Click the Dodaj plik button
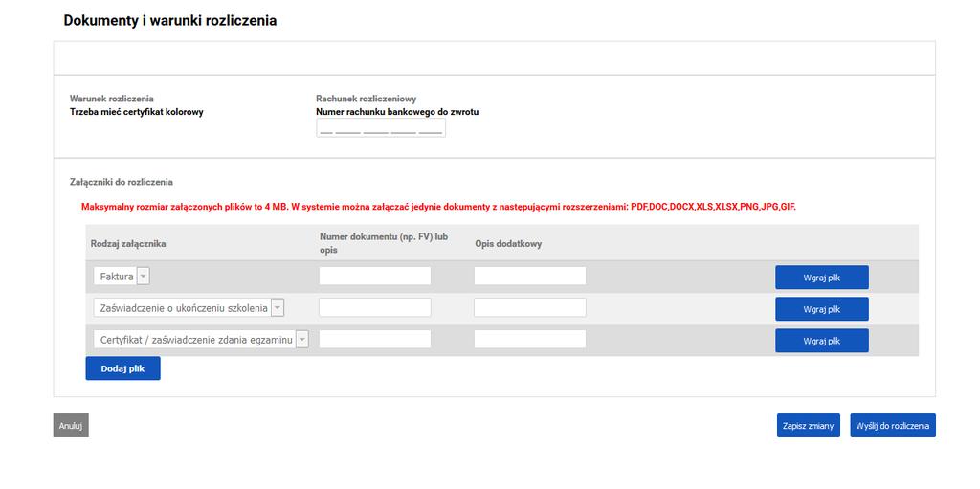Screen dimensions: 980x489 (123, 368)
